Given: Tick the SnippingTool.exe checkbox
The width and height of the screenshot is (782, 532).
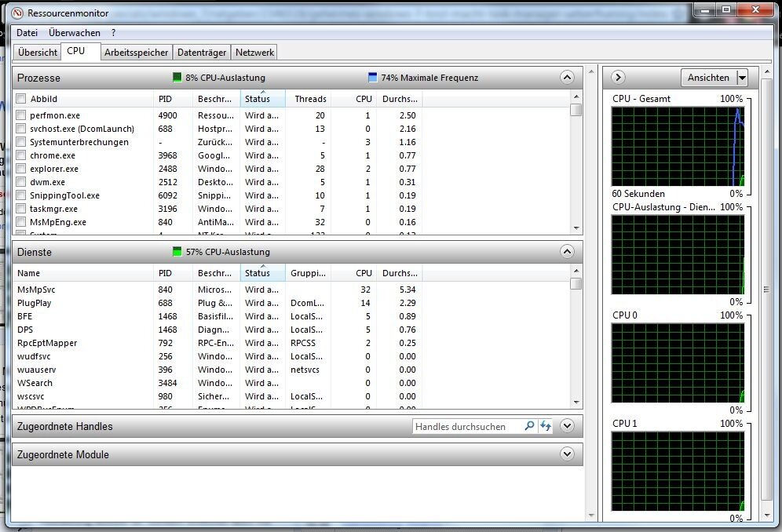Looking at the screenshot, I should point(20,195).
